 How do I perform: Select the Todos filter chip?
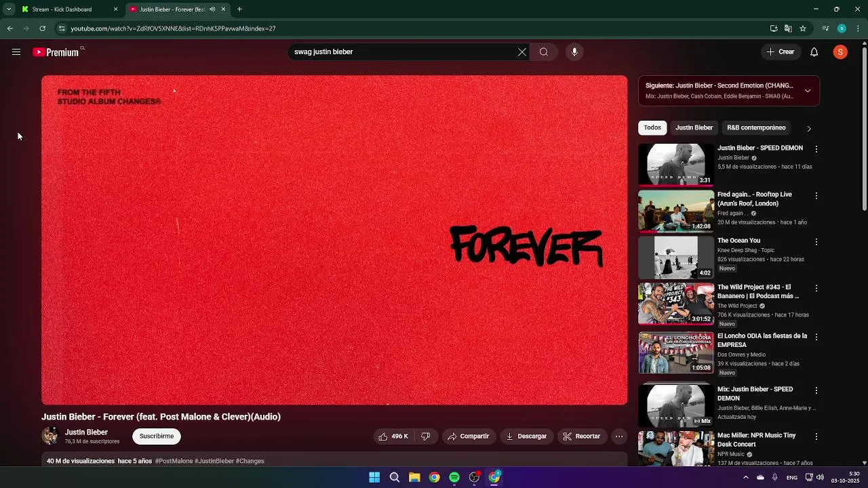pos(652,127)
